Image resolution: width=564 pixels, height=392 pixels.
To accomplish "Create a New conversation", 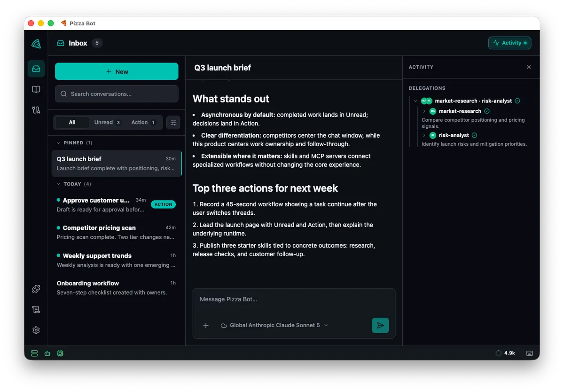I will (117, 71).
